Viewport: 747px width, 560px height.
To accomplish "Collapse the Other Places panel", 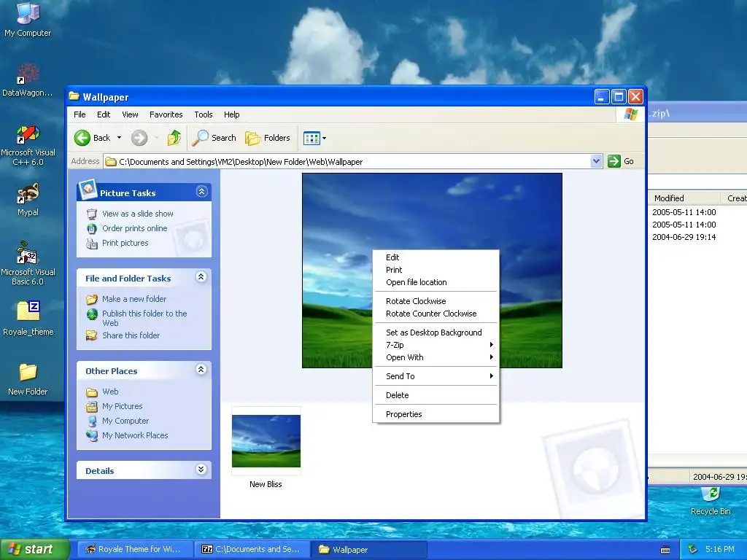I will click(201, 369).
